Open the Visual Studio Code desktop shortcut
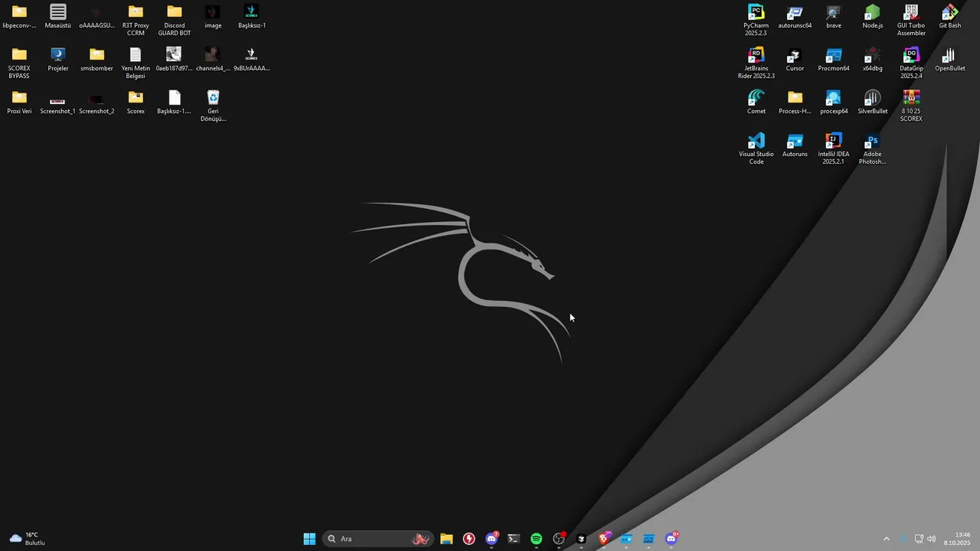Image resolution: width=980 pixels, height=551 pixels. tap(756, 148)
